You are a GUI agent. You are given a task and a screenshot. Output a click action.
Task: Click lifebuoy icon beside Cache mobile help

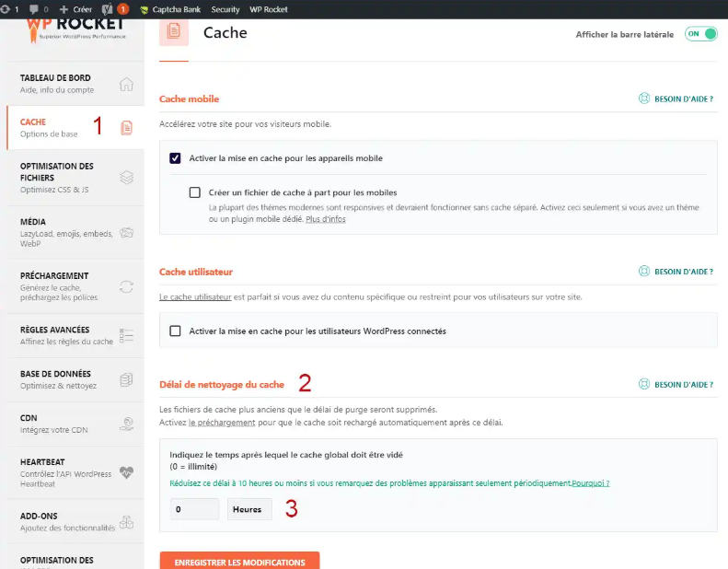click(x=644, y=99)
